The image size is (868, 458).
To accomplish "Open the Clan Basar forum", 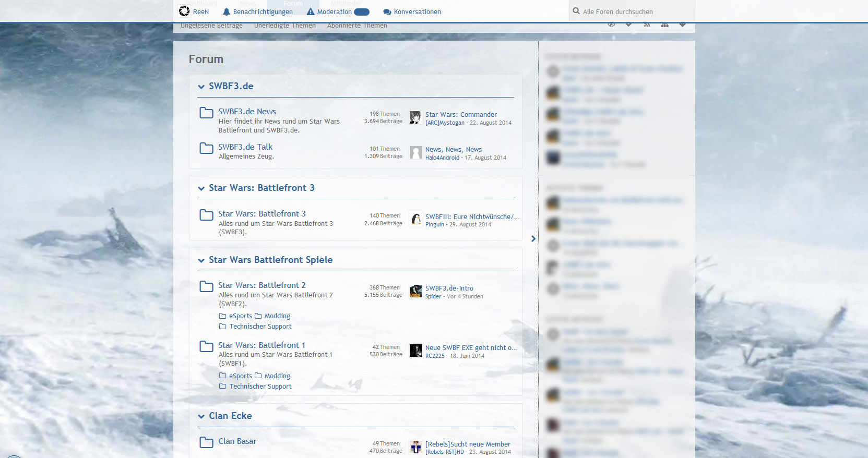I will tap(237, 441).
